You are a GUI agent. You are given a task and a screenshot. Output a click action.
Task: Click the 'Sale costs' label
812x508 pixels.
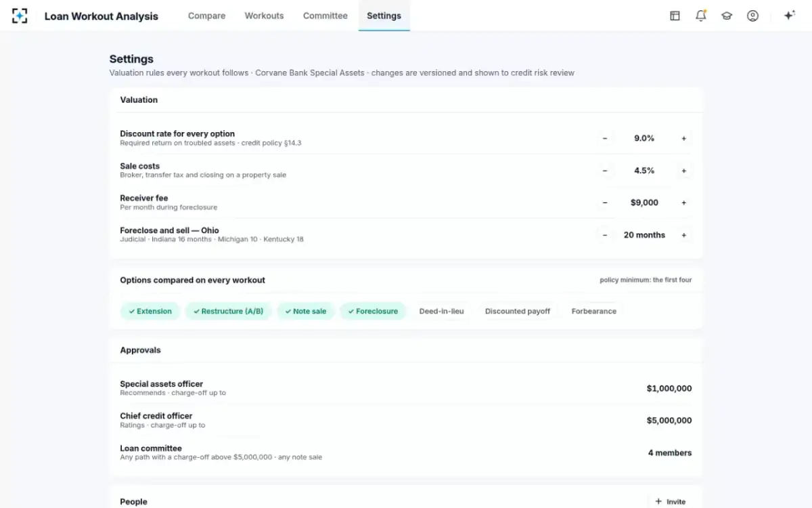[140, 166]
